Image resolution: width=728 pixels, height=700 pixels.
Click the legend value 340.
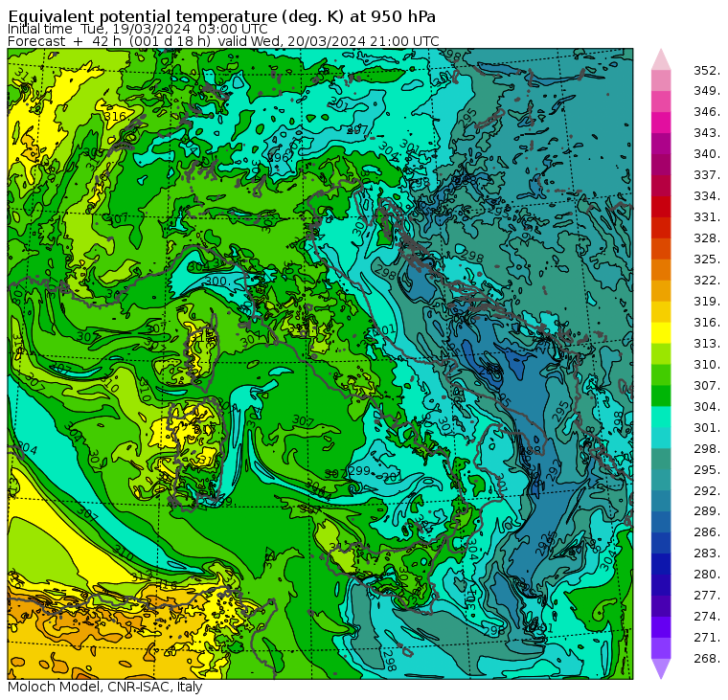pos(707,154)
